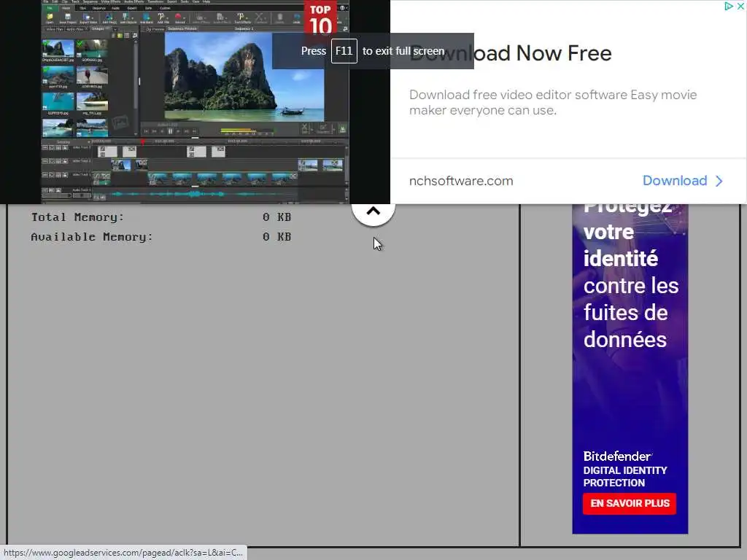The height and width of the screenshot is (560, 747).
Task: Click the 'Available Memory:' label
Action: (92, 237)
